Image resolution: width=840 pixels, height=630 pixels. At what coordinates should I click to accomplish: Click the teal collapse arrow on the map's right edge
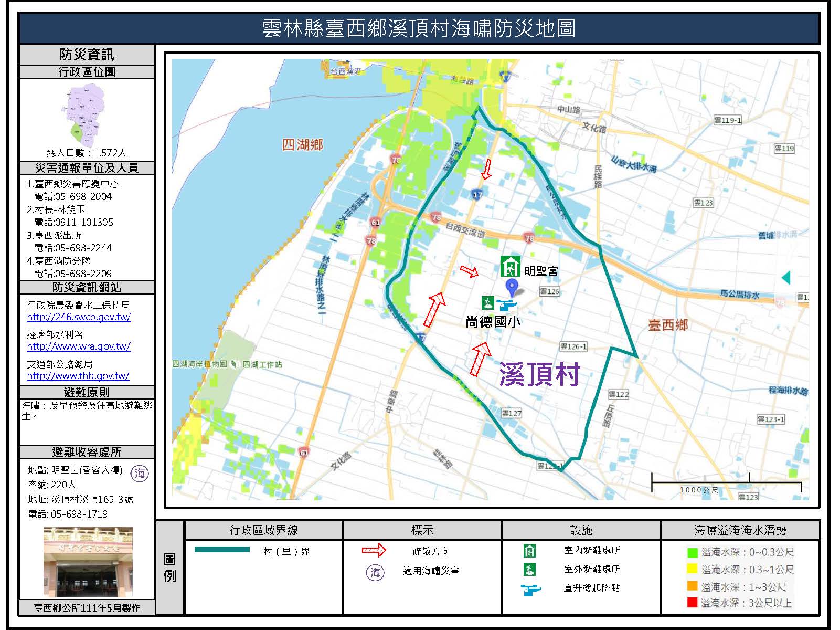tap(785, 277)
